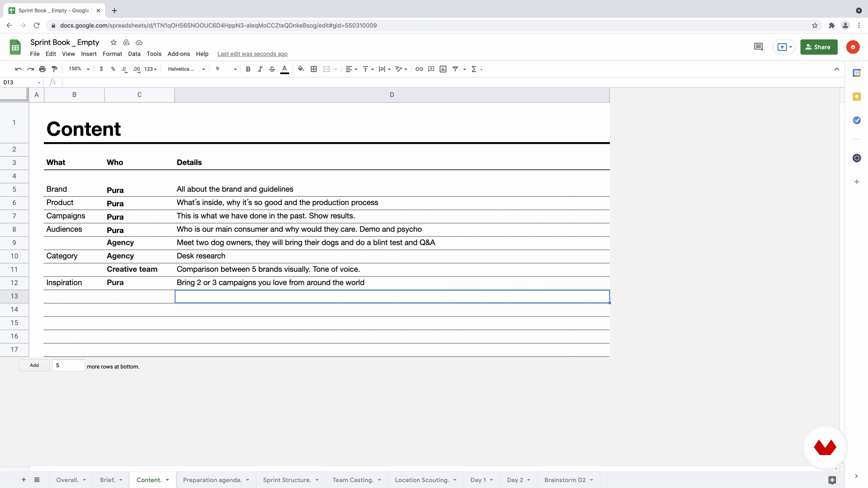Viewport: 868px width, 488px height.
Task: Open more number formats 123 menu
Action: pos(150,69)
